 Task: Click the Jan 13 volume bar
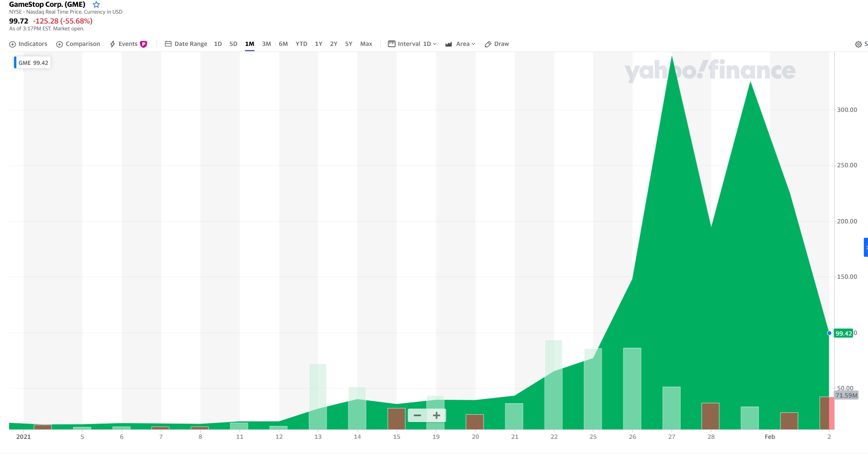pos(318,396)
